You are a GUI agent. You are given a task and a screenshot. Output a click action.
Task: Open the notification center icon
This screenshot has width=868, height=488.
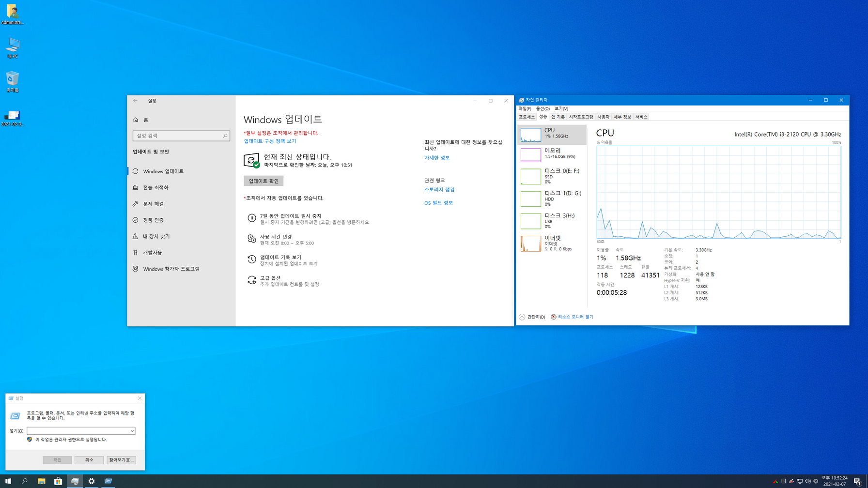[857, 481]
